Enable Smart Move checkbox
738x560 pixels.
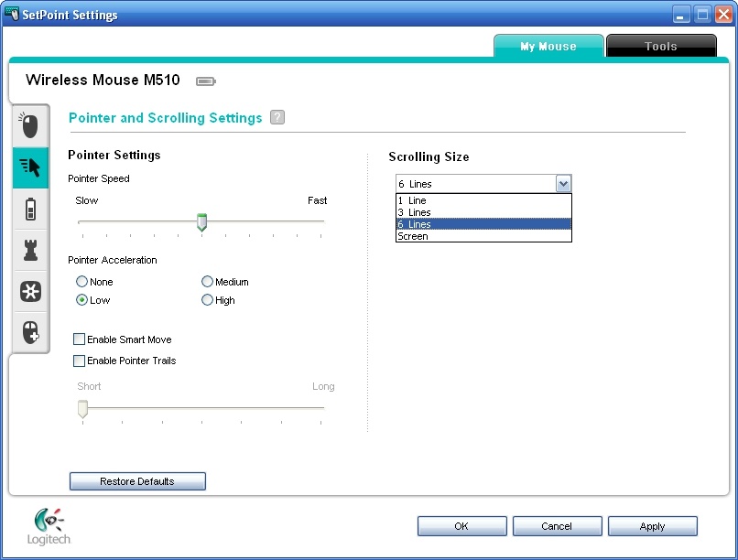click(79, 339)
